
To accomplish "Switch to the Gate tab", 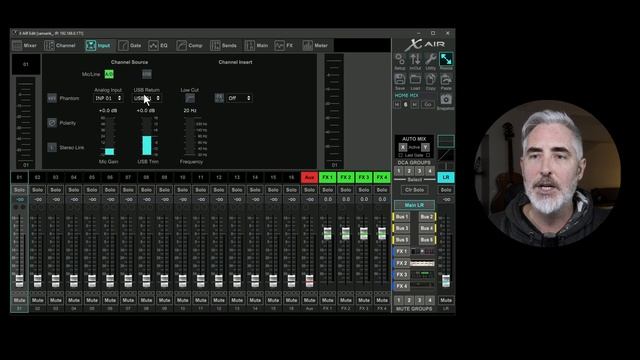I will pos(130,45).
